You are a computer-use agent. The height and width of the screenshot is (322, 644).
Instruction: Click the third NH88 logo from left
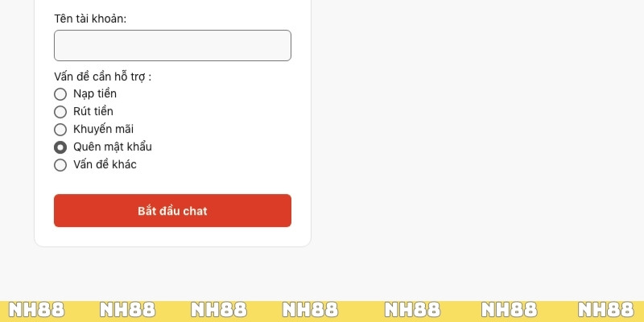[x=219, y=310]
